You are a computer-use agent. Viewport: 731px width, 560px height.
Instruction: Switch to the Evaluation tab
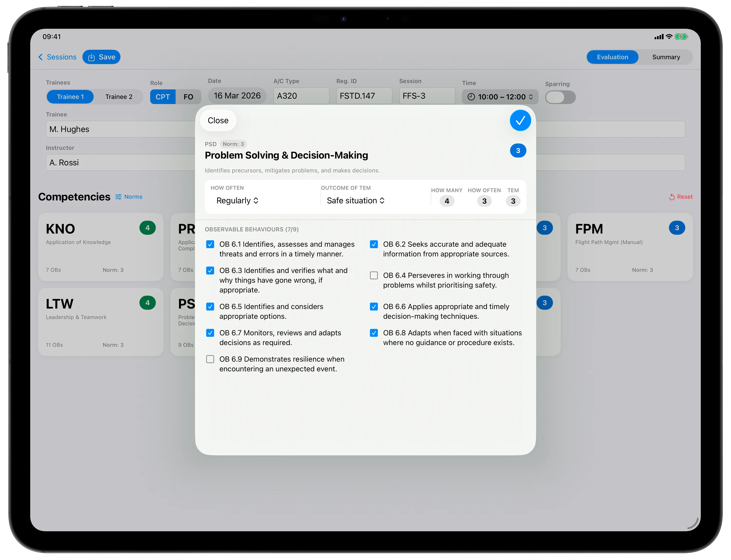coord(612,57)
